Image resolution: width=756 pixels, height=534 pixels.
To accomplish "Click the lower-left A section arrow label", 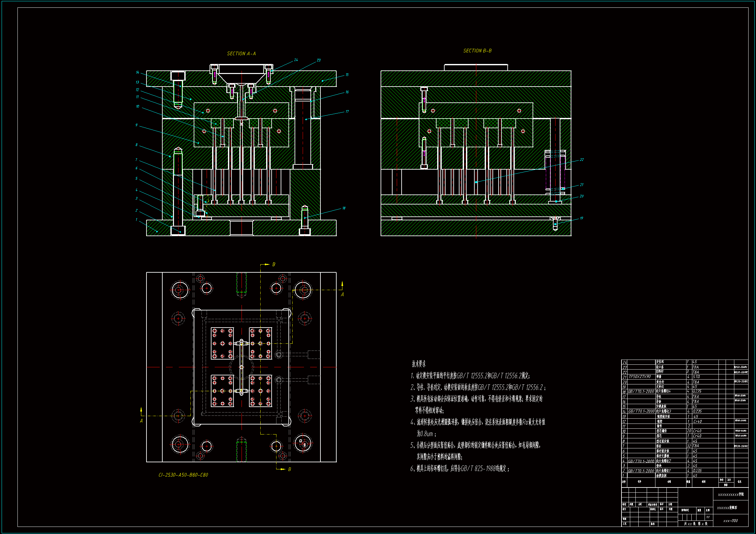I will [x=141, y=421].
